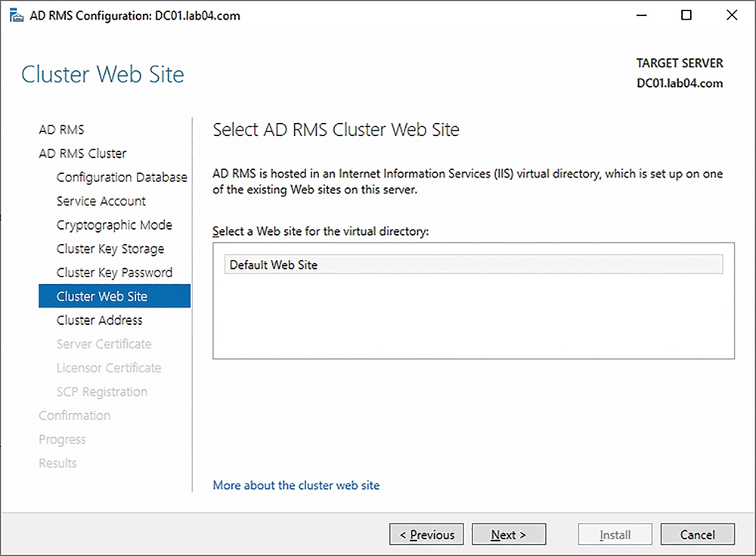
Task: Go to the Cluster Key Password step
Action: (114, 273)
